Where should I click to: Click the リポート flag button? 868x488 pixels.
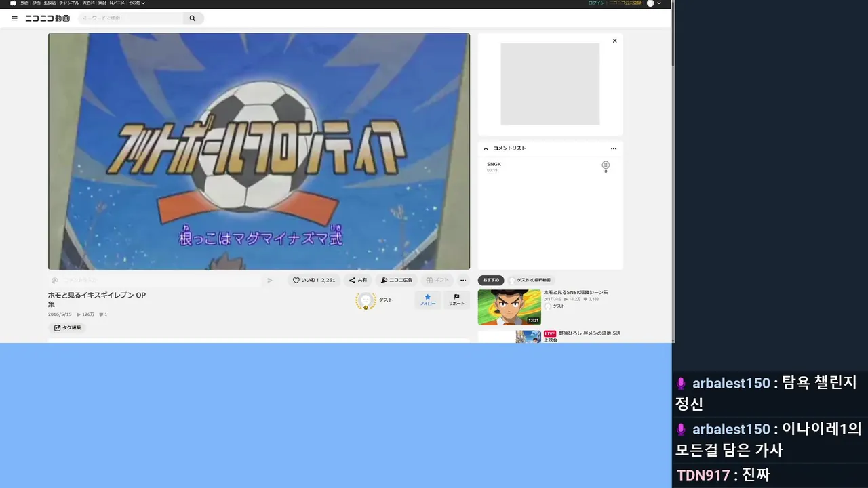pyautogui.click(x=457, y=300)
